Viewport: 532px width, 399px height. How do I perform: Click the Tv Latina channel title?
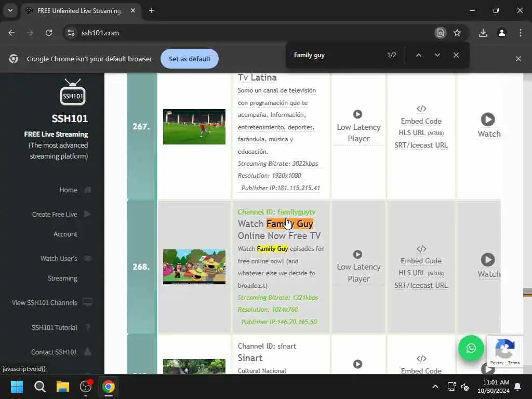coord(257,77)
